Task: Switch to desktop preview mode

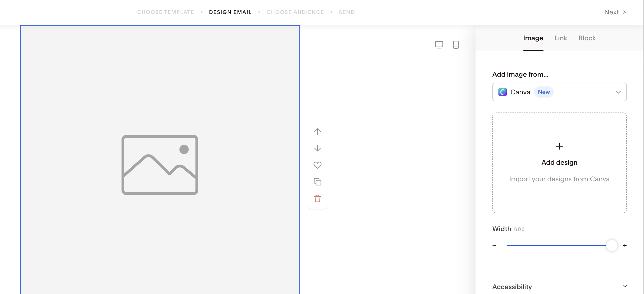Action: click(x=439, y=44)
